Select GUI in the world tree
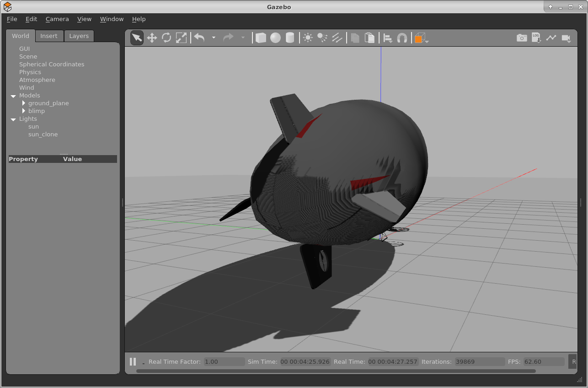 (24, 49)
